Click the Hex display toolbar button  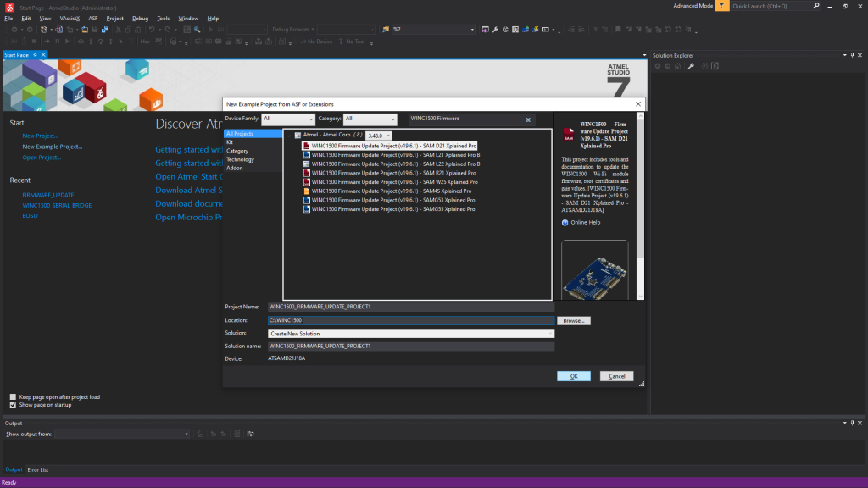pyautogui.click(x=145, y=42)
